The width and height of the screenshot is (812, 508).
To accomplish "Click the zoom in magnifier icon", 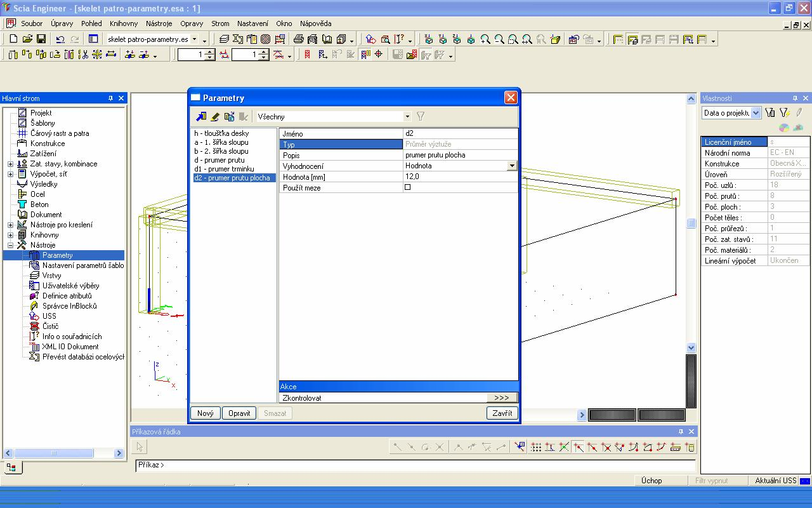I will tap(485, 39).
